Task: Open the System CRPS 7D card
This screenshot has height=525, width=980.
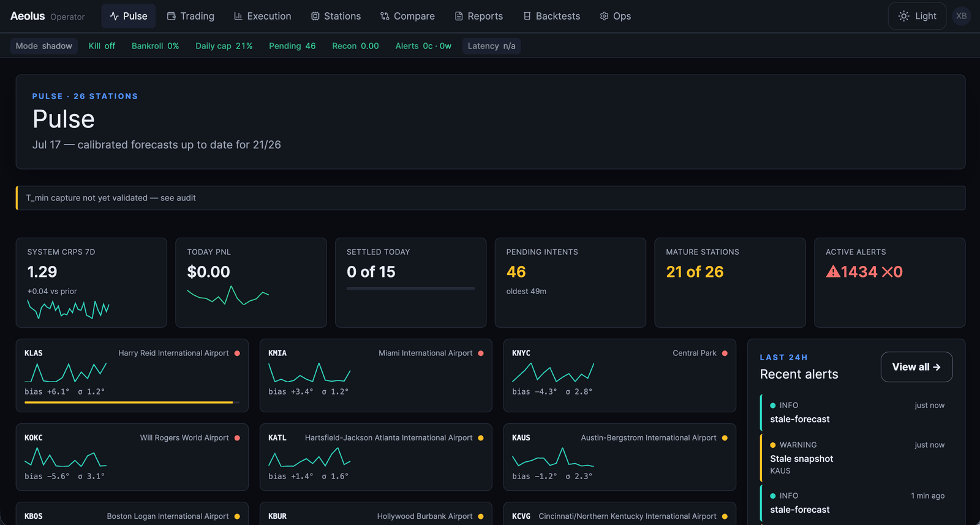Action: (91, 282)
